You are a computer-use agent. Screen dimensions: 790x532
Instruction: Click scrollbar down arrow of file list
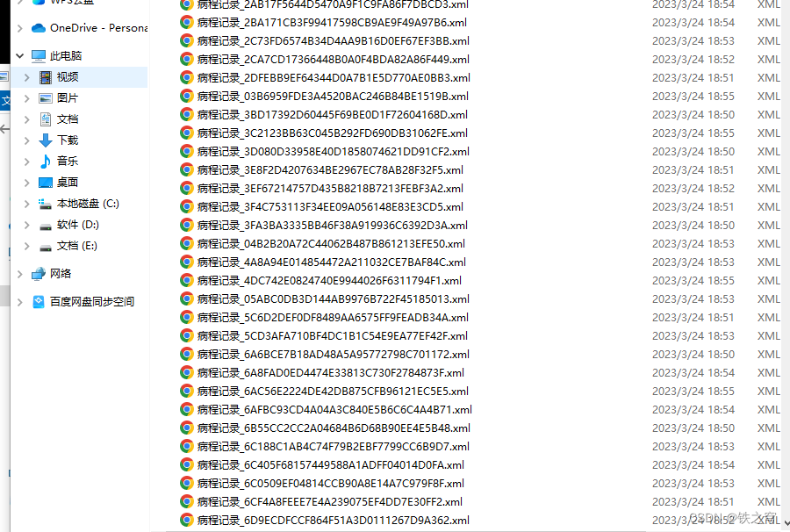point(786,523)
